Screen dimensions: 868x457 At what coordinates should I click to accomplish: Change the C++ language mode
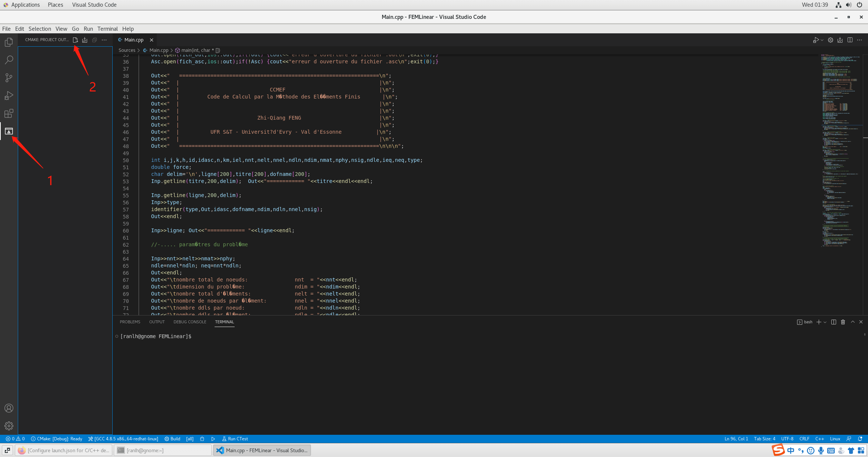tap(819, 439)
